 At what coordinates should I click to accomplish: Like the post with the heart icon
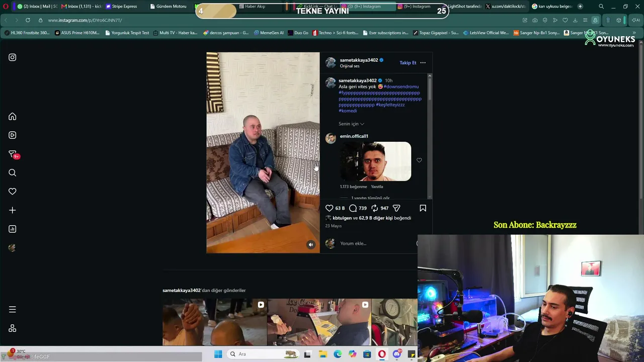(329, 208)
